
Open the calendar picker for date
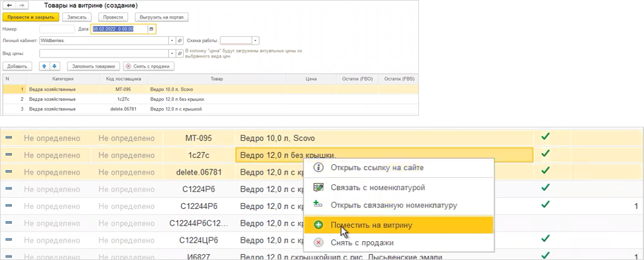pyautogui.click(x=151, y=29)
